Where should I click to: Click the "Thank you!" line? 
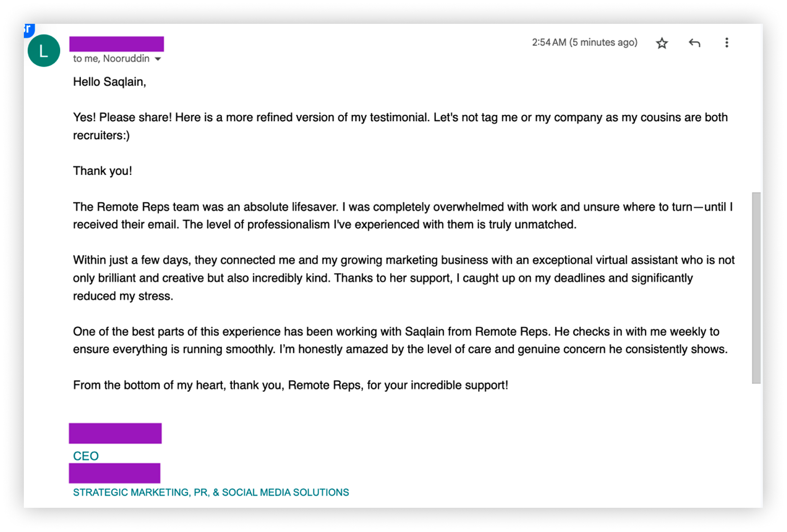tap(103, 171)
